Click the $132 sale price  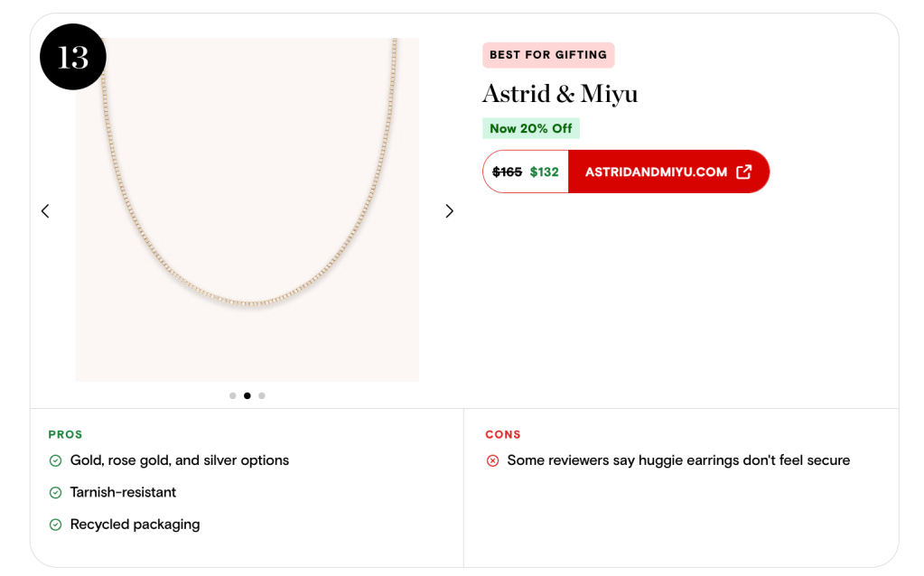[545, 172]
